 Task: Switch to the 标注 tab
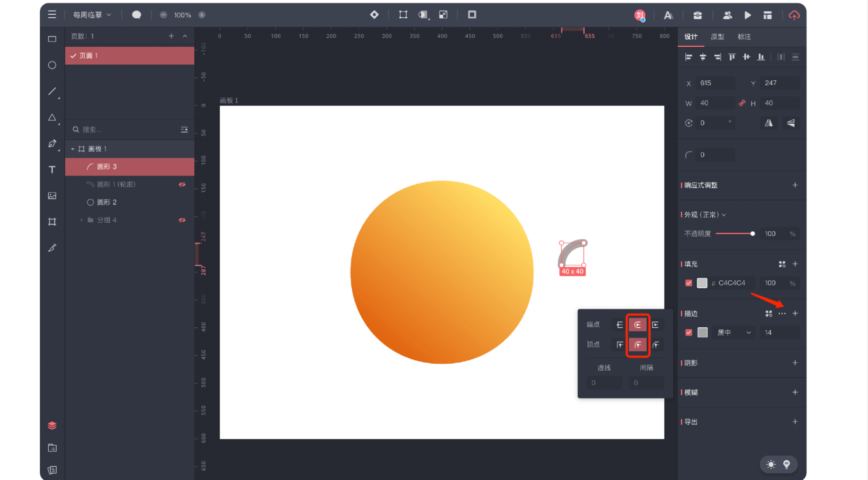(x=744, y=36)
